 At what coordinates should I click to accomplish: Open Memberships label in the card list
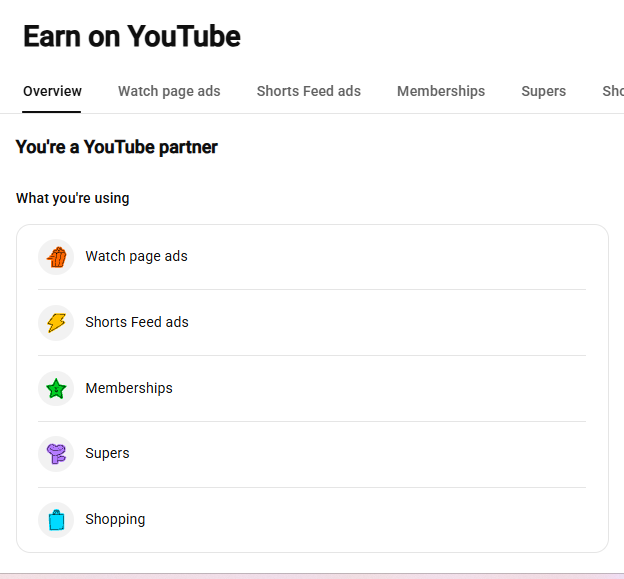tap(129, 388)
